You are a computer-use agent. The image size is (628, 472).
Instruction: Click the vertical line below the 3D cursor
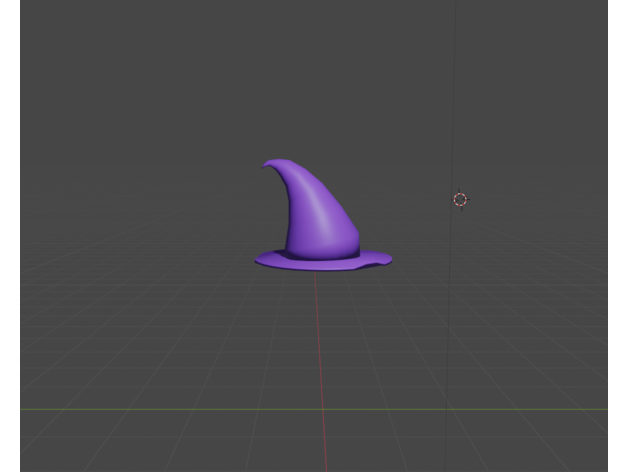coord(450,320)
